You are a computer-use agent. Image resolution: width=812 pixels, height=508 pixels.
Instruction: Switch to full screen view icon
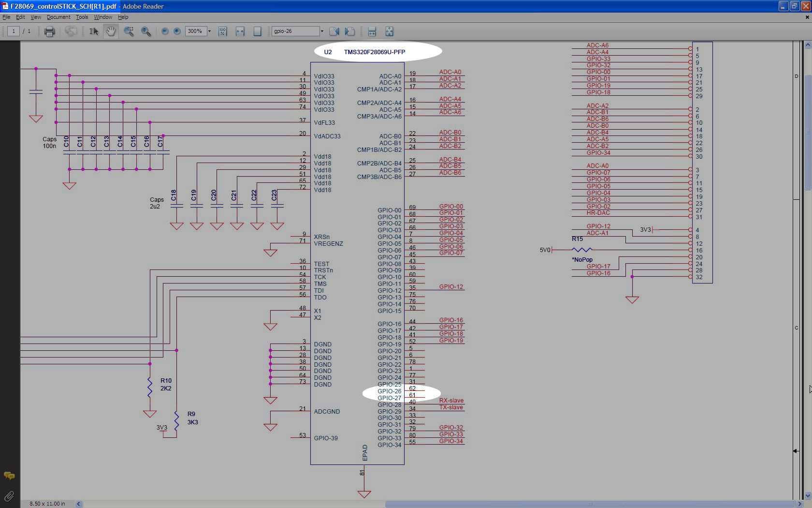coord(389,31)
